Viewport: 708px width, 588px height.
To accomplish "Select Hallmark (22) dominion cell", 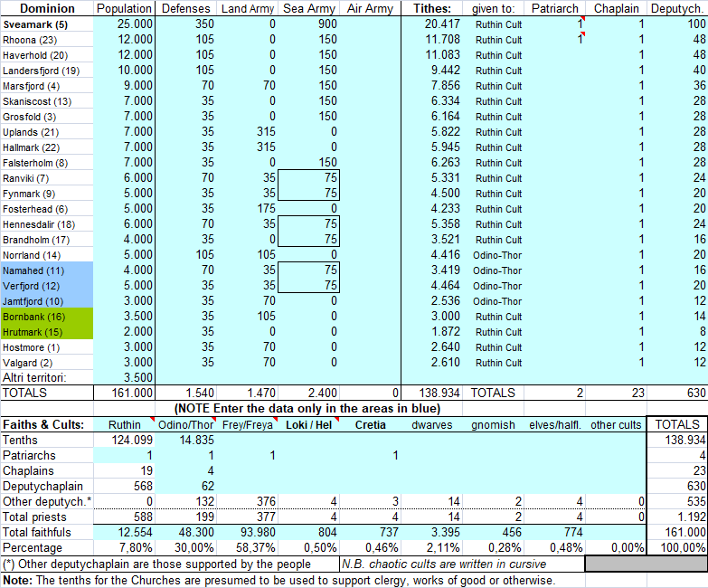I will [47, 147].
